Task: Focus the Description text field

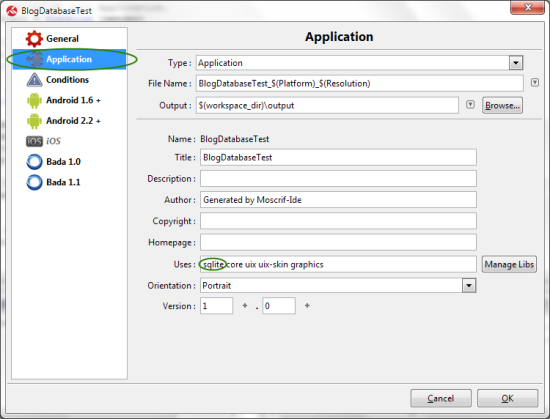Action: 338,179
